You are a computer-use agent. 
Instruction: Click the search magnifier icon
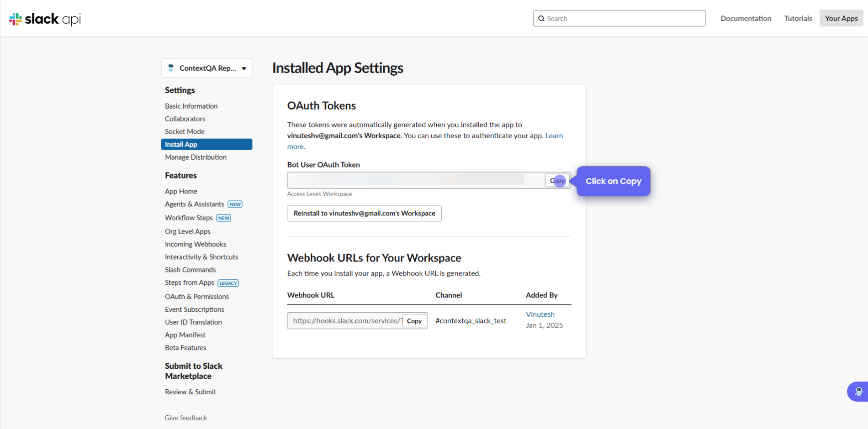pos(541,19)
